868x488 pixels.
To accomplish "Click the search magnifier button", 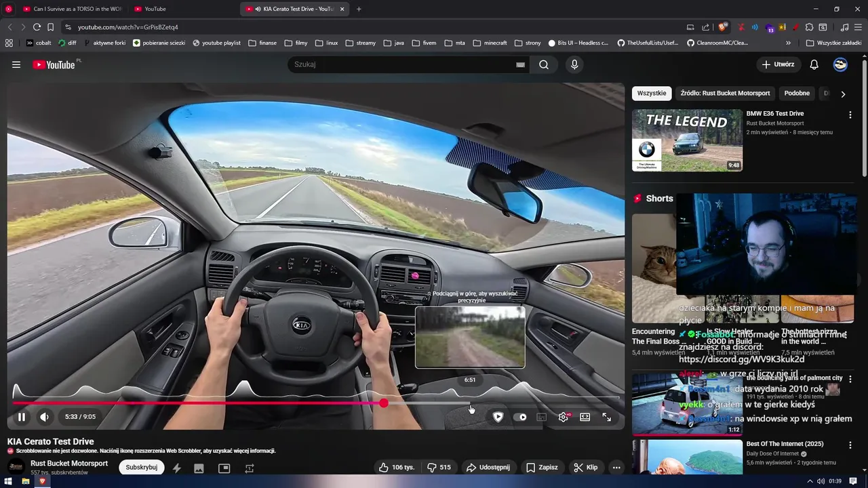I will coord(544,64).
